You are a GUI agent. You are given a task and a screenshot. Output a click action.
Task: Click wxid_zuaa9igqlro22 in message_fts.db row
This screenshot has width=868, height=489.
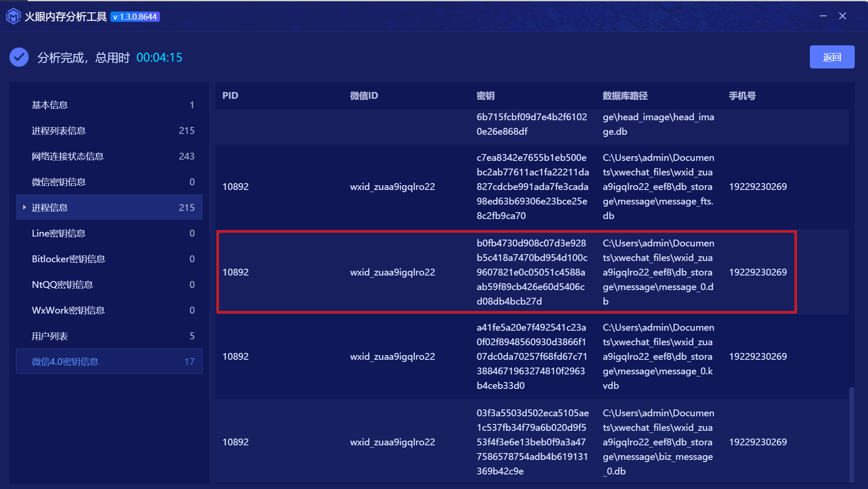pos(393,187)
